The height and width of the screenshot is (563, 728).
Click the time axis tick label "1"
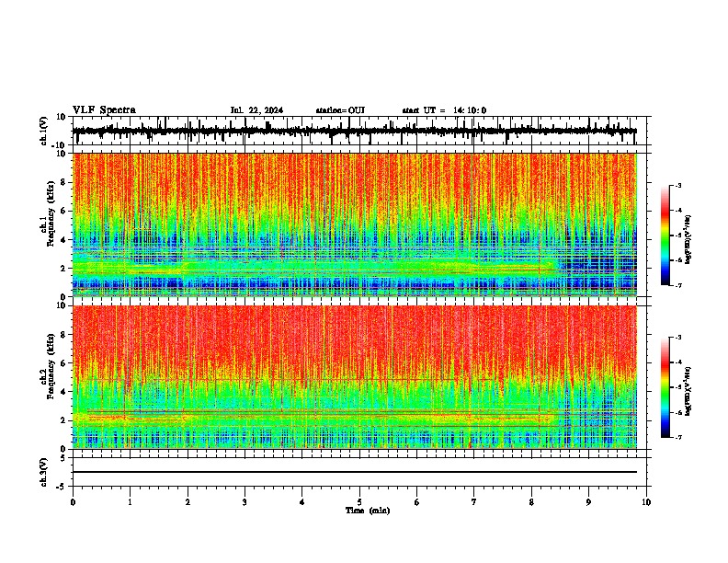click(130, 502)
